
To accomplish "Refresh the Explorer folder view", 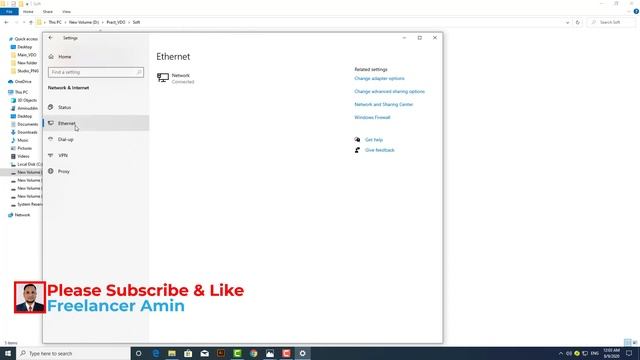I will pos(578,22).
